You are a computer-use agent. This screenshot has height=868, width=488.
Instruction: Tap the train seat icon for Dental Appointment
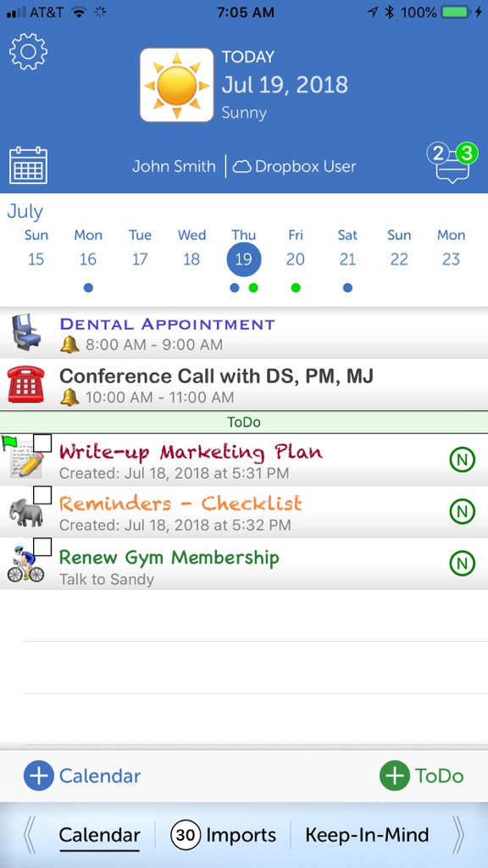[x=26, y=332]
